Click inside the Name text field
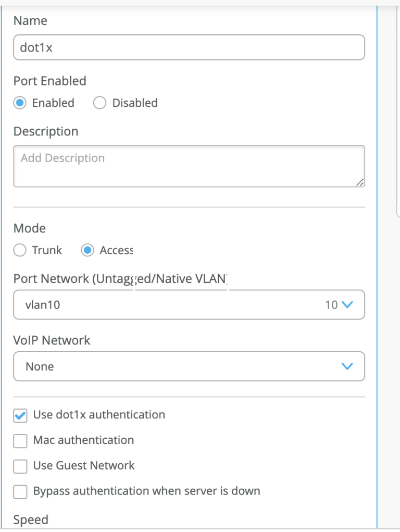Image resolution: width=400 pixels, height=532 pixels. click(189, 47)
